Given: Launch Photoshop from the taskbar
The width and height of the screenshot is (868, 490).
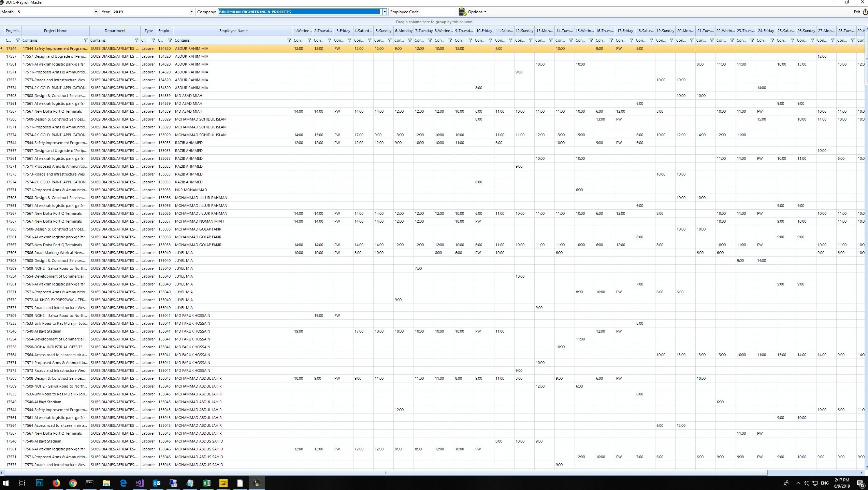Looking at the screenshot, I should (x=39, y=483).
